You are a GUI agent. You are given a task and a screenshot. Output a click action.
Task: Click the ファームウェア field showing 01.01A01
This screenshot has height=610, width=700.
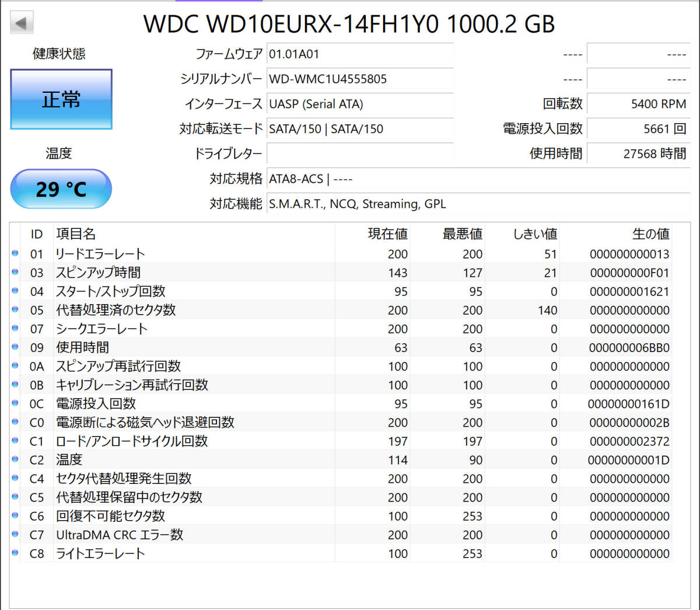(360, 54)
